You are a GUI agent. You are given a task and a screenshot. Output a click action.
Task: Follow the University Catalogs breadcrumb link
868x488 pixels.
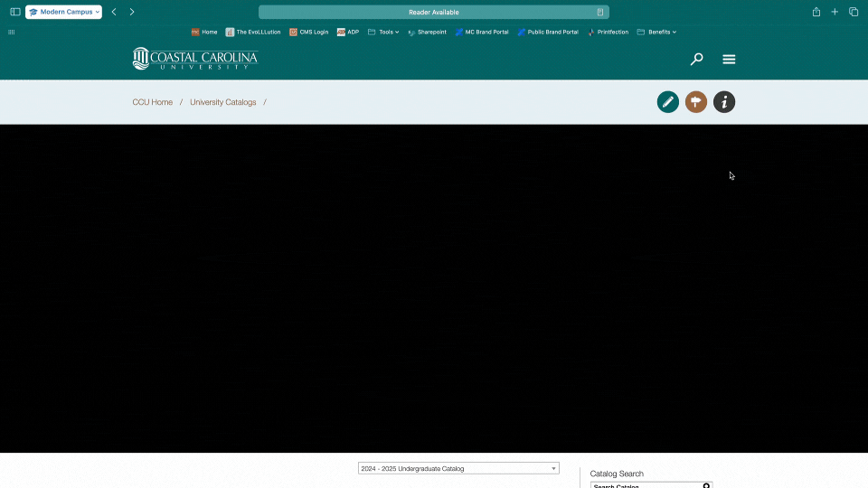222,102
